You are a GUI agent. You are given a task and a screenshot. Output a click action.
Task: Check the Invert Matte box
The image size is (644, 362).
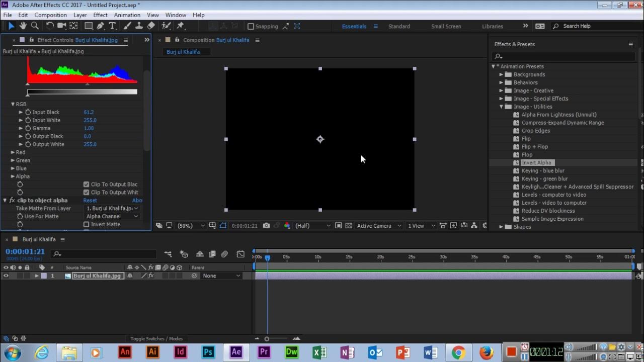coord(86,225)
